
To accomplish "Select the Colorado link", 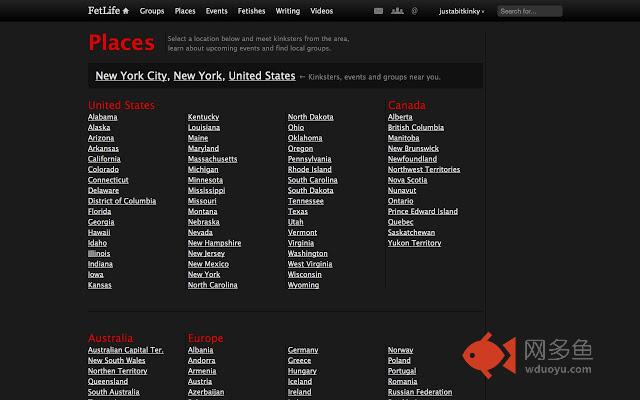I will [x=103, y=169].
